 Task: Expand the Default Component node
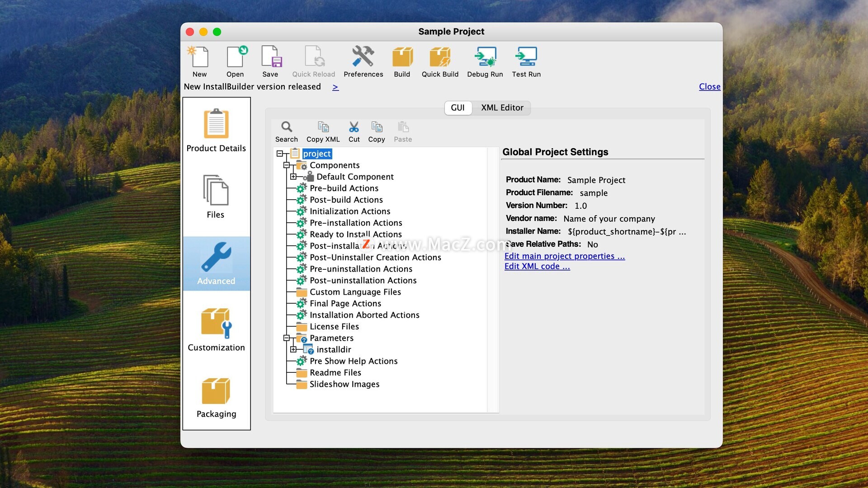click(293, 177)
